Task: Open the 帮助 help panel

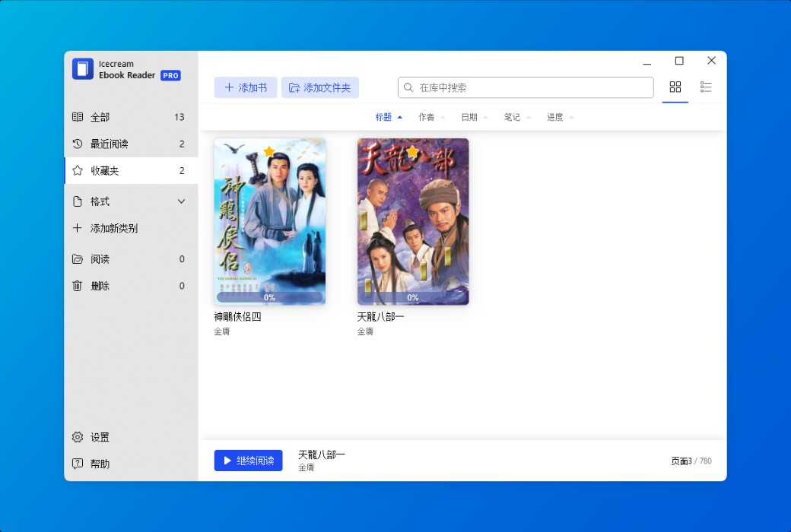Action: pyautogui.click(x=99, y=464)
